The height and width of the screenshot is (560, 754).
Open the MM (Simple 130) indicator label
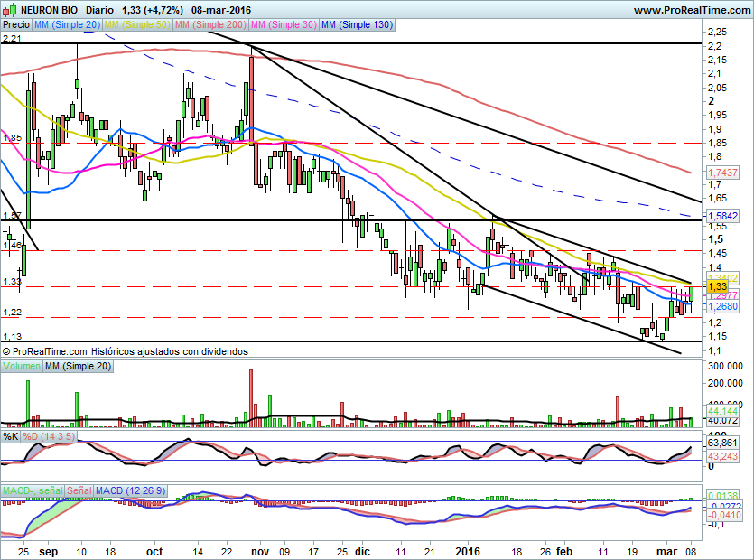357,25
